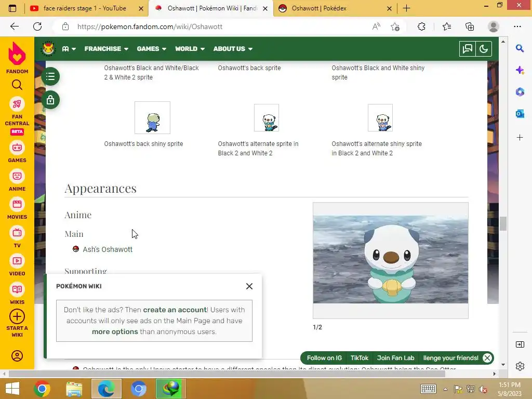Expand the WORLD menu
Image resolution: width=532 pixels, height=399 pixels.
pos(190,49)
